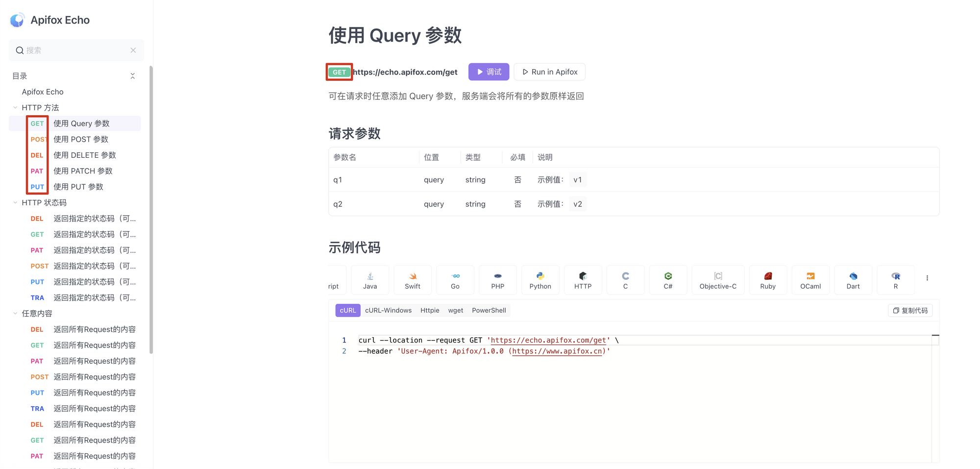
Task: Select the Swift language icon
Action: coord(413,276)
